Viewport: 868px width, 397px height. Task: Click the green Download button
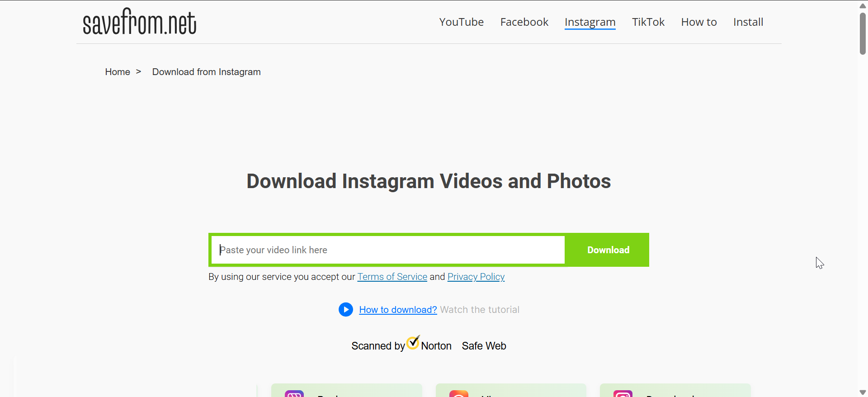(x=608, y=250)
